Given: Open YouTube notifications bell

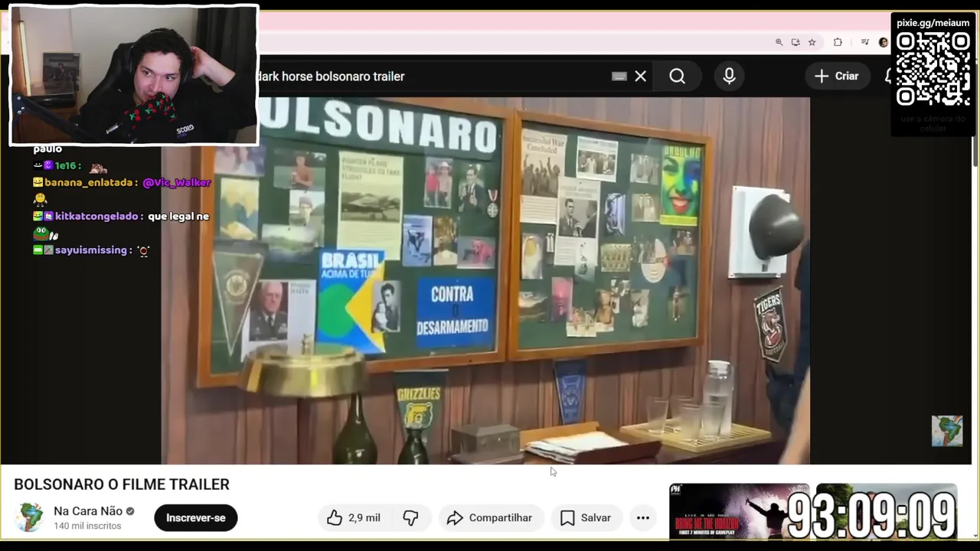Looking at the screenshot, I should (888, 76).
